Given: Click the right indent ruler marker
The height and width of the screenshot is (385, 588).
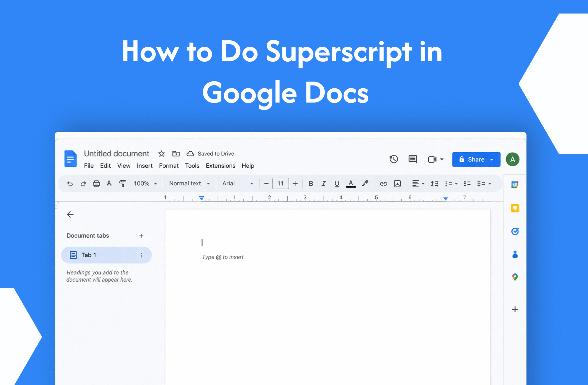Looking at the screenshot, I should 445,199.
